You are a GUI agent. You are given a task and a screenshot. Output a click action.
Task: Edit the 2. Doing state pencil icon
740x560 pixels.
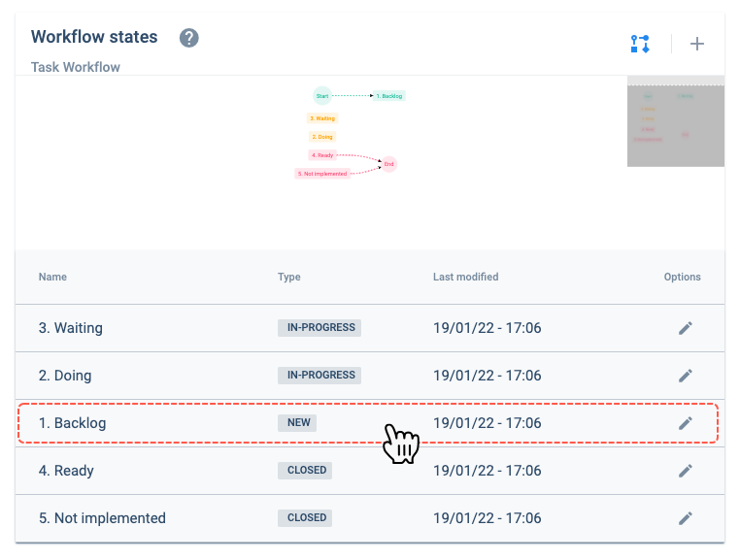coord(686,376)
